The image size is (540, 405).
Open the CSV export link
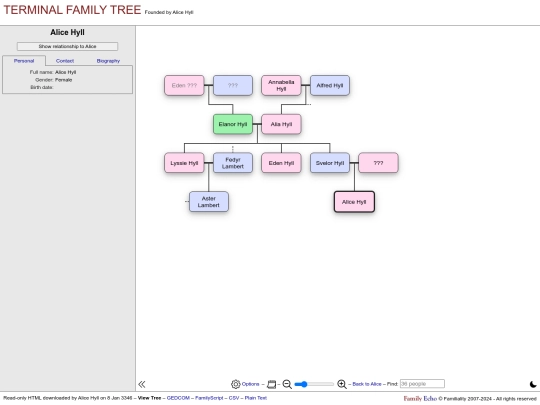[x=234, y=398]
